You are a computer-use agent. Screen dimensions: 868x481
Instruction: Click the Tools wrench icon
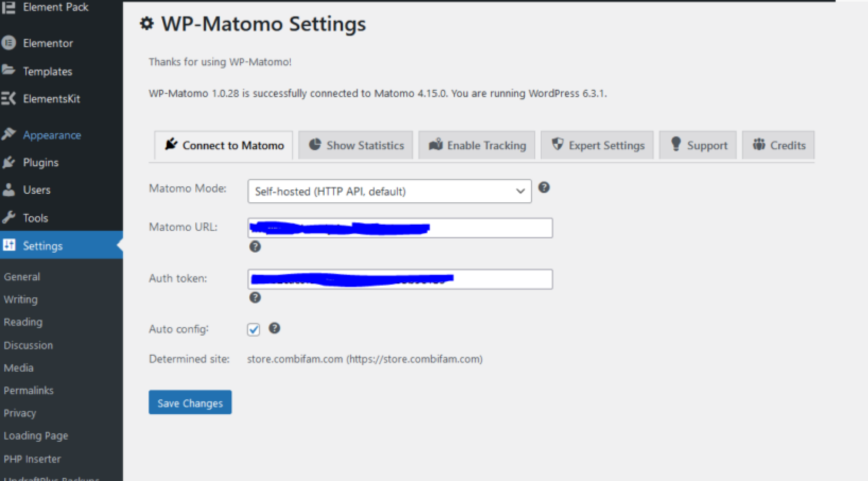coord(9,218)
